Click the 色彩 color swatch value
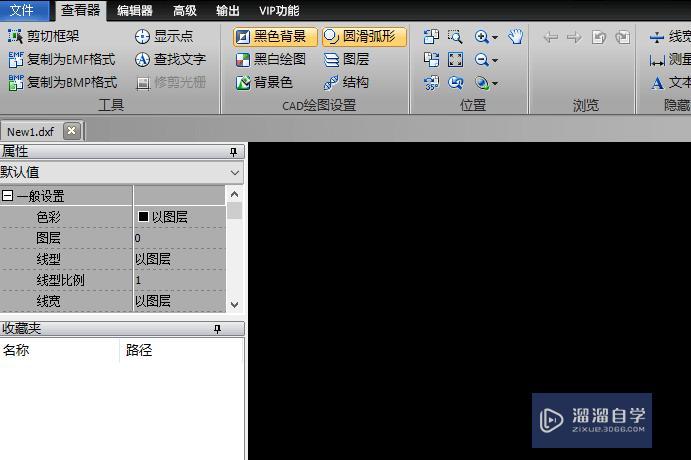Image resolution: width=691 pixels, height=460 pixels. click(143, 216)
